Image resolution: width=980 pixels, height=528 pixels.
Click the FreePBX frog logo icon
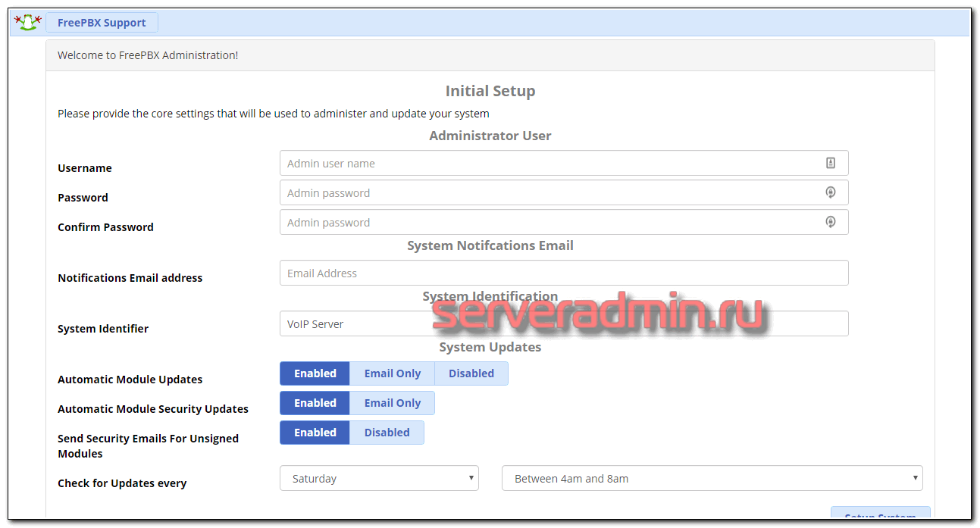click(27, 23)
